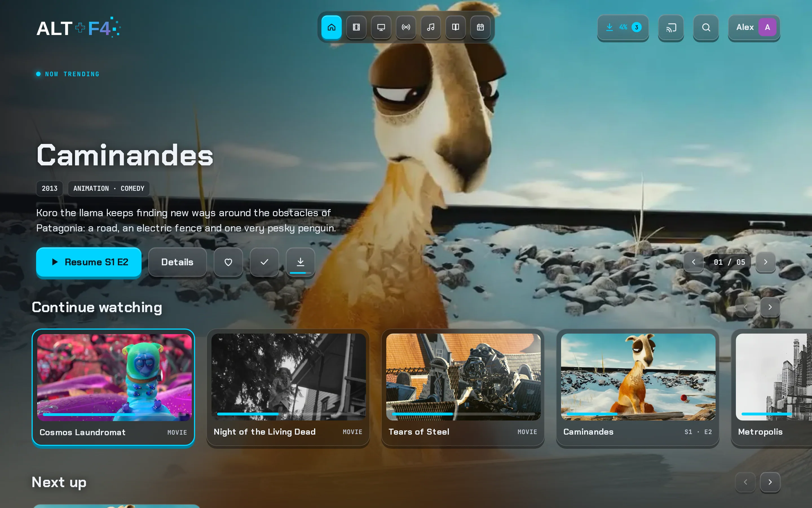Click the ANIMATION · COMEDY genre tag
The image size is (812, 508).
109,189
